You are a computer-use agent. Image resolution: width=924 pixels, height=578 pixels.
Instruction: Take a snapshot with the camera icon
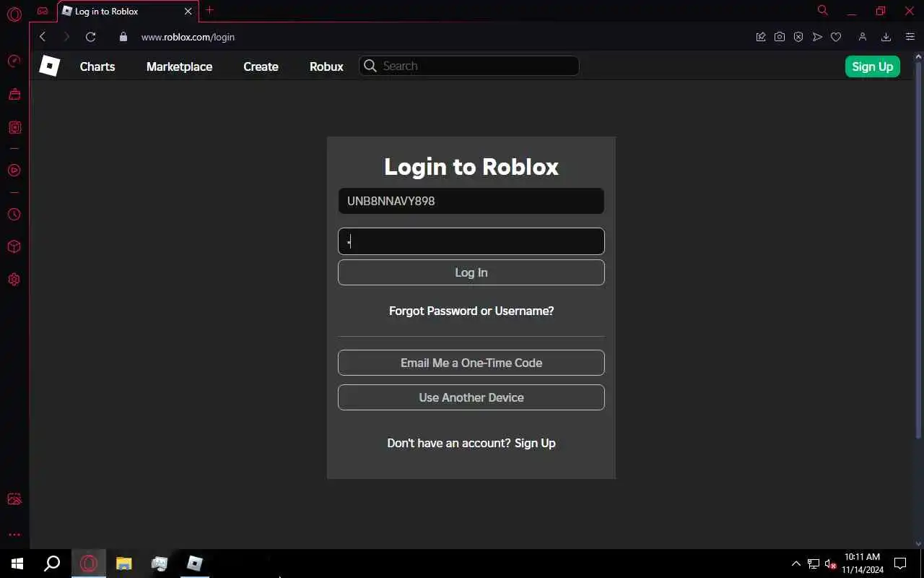780,37
